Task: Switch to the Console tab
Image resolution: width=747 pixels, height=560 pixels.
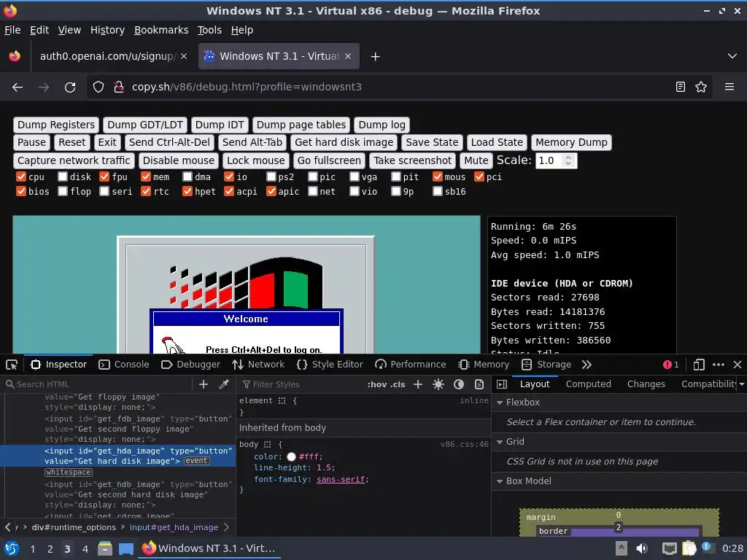Action: 124,365
